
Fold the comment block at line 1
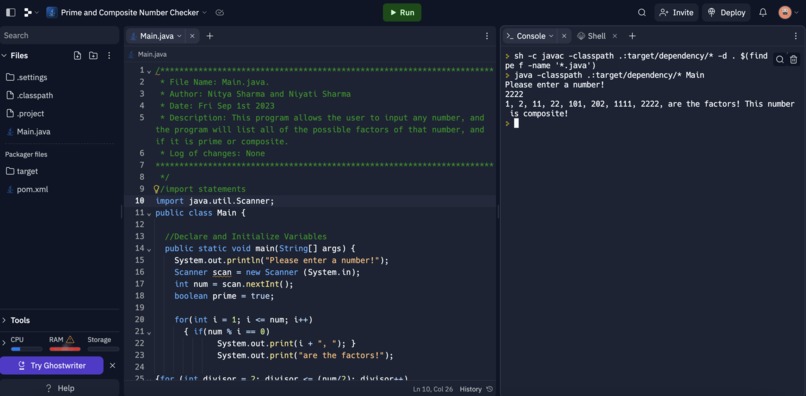tap(149, 71)
